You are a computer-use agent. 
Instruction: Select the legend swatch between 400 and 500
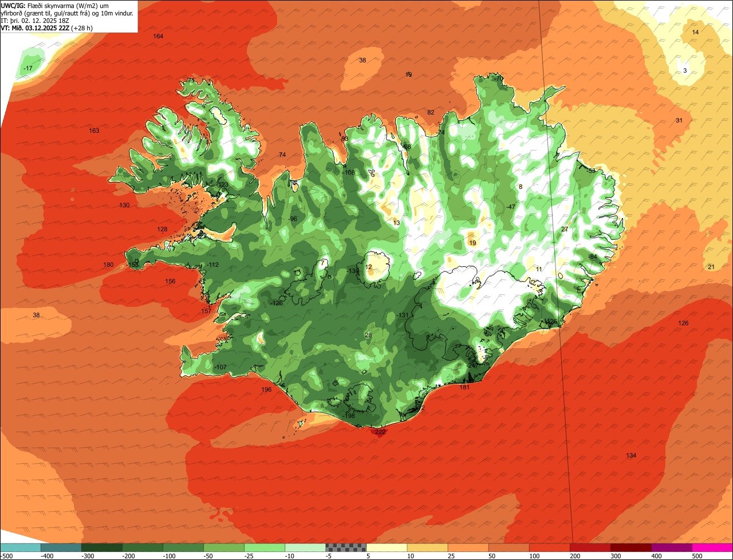click(671, 548)
